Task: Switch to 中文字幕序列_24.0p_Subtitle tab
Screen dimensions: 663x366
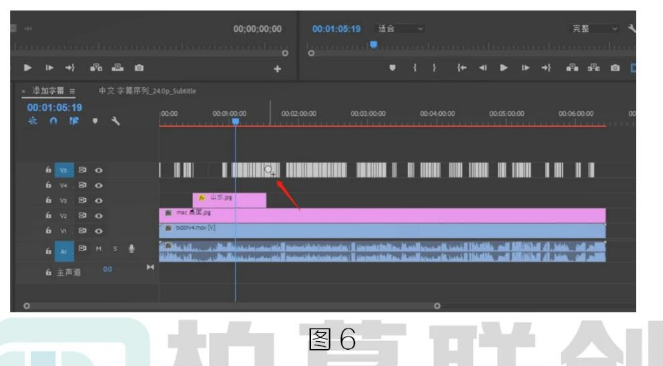Action: pyautogui.click(x=147, y=91)
